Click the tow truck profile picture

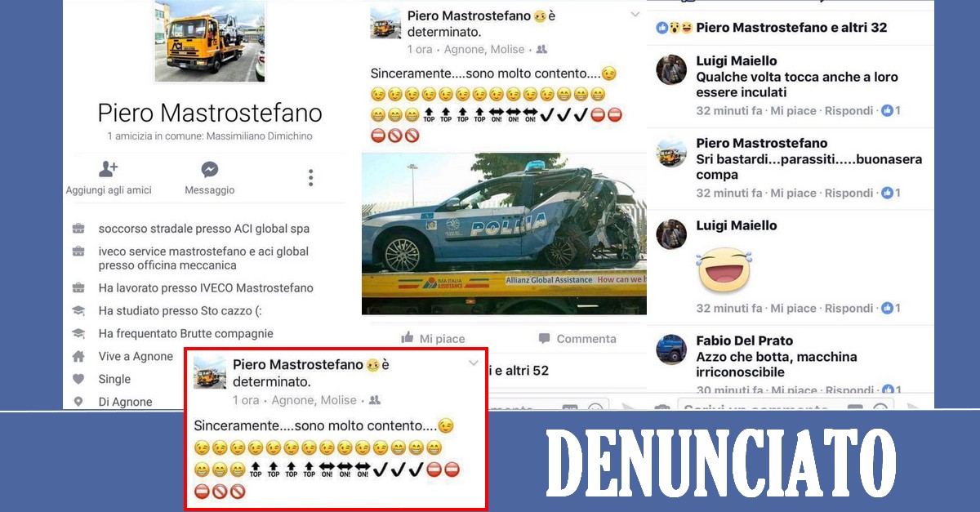(x=210, y=41)
